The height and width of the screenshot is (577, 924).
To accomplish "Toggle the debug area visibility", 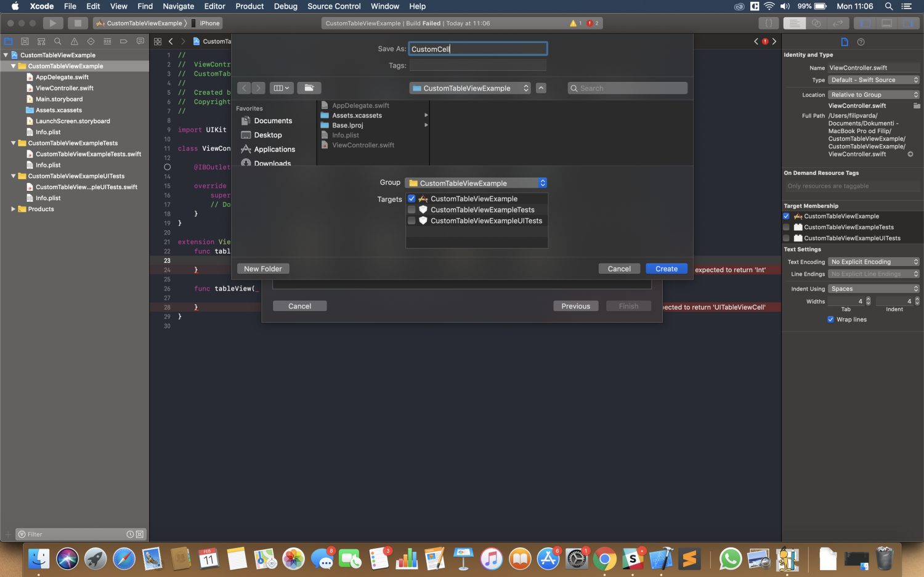I will click(886, 23).
